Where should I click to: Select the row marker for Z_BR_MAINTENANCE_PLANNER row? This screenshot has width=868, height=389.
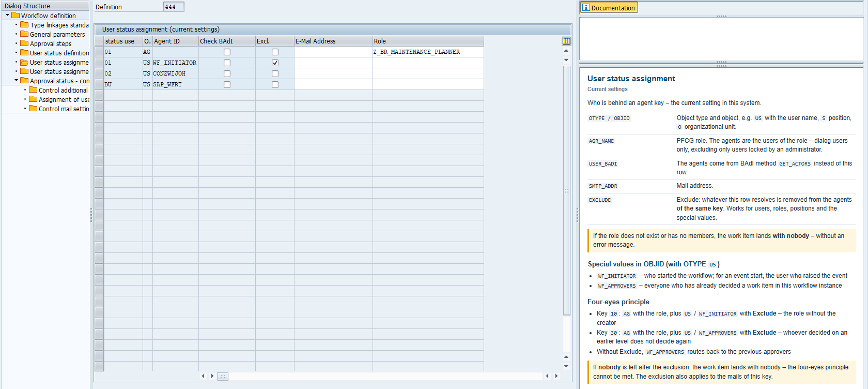99,52
